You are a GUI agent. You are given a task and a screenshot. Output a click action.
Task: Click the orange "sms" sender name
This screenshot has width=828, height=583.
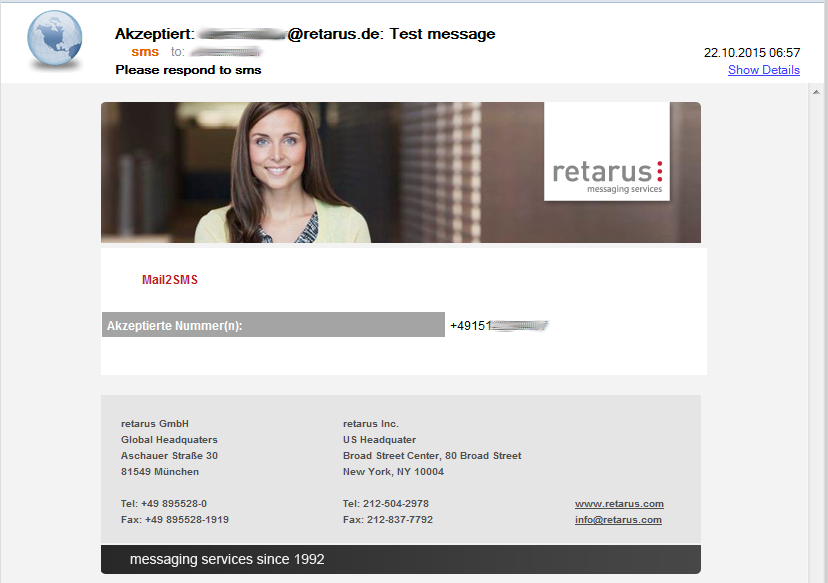pos(145,52)
